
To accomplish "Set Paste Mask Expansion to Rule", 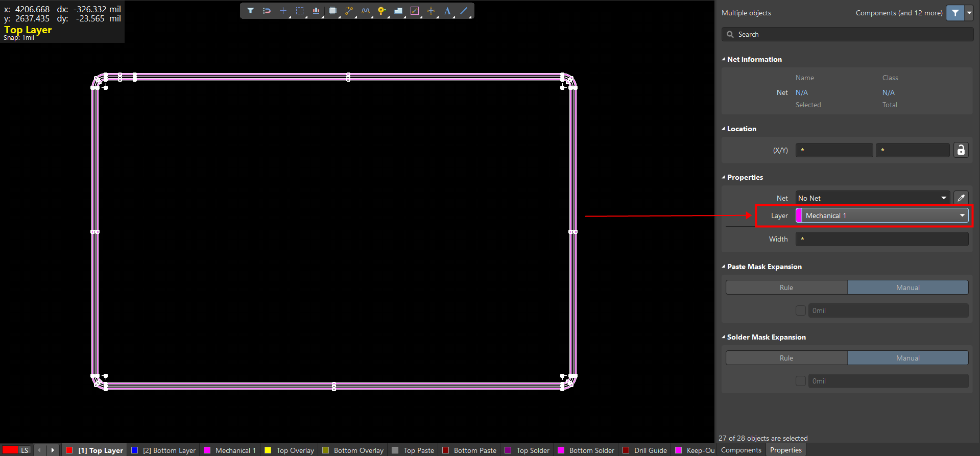I will 786,287.
